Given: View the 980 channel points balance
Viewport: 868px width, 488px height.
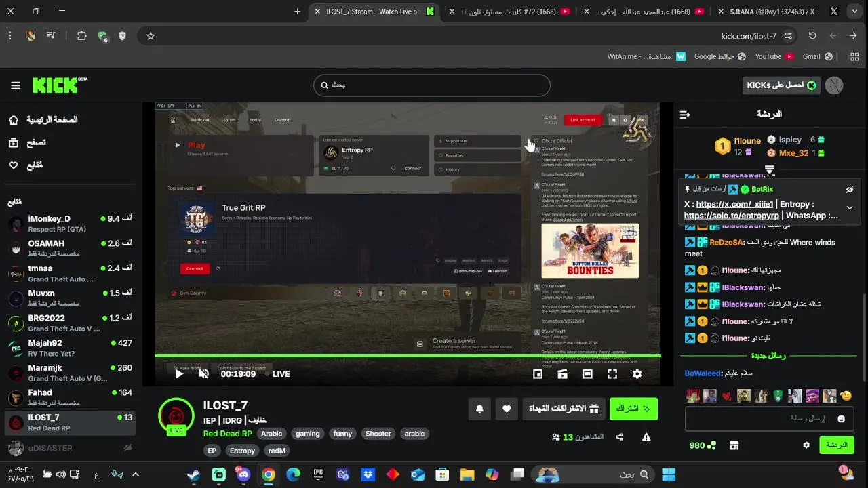Looking at the screenshot, I should click(702, 445).
